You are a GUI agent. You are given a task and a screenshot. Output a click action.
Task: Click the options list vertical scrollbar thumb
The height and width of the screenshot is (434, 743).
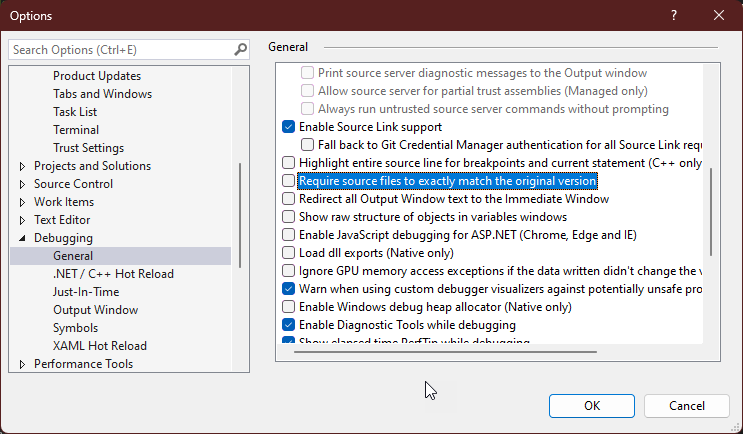coord(711,212)
